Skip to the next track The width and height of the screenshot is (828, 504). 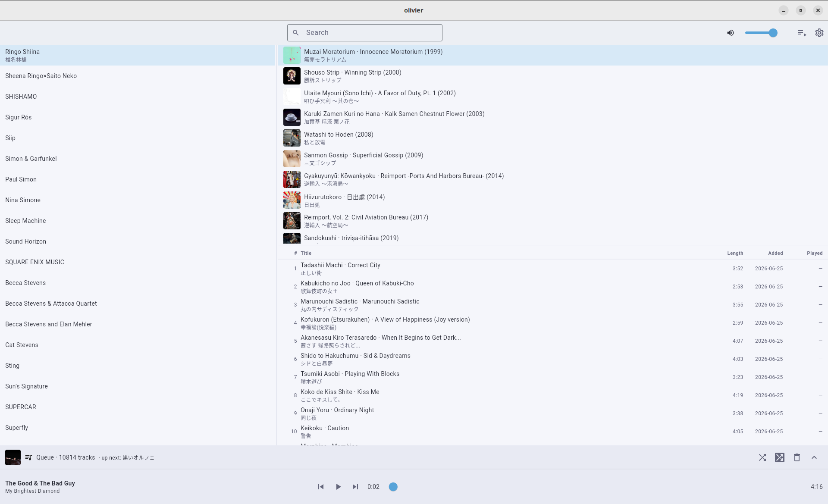pos(355,487)
